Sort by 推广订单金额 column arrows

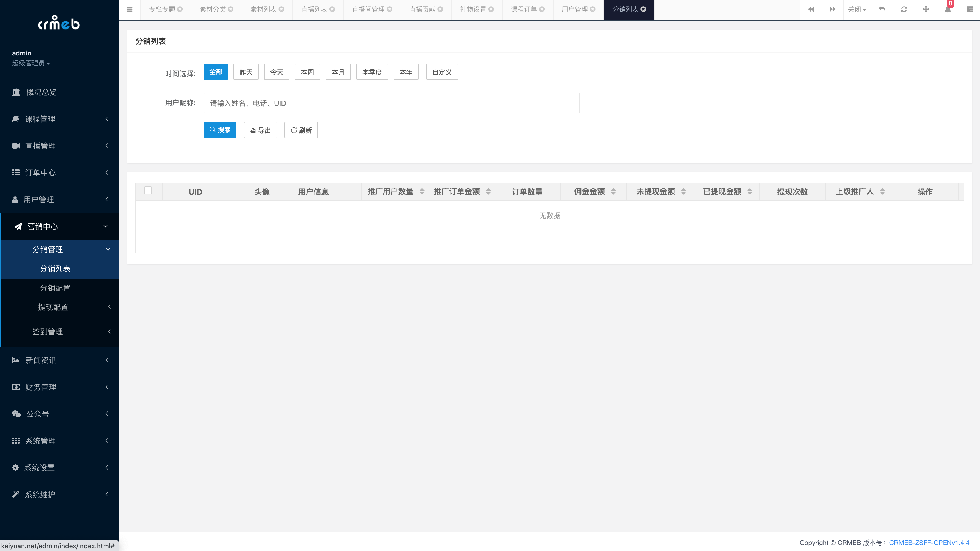click(488, 192)
